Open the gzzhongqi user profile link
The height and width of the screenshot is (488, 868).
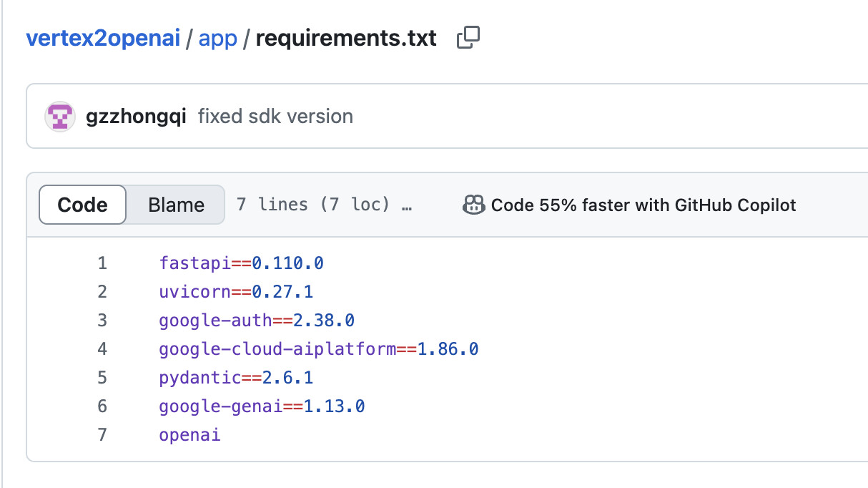tap(136, 117)
